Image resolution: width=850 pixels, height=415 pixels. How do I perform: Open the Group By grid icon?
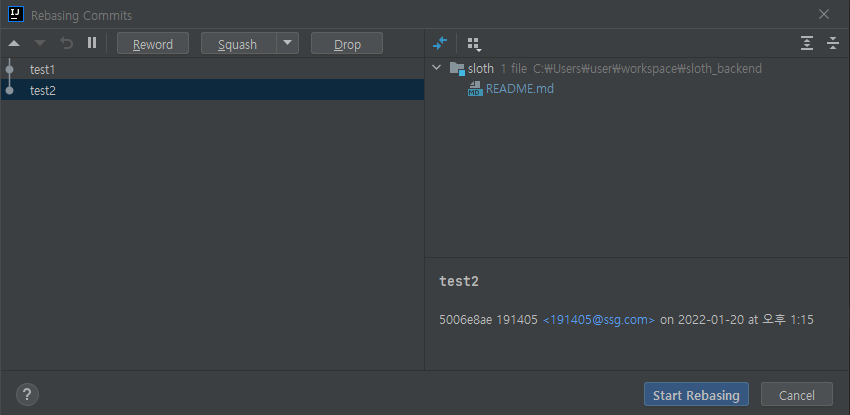pos(474,44)
